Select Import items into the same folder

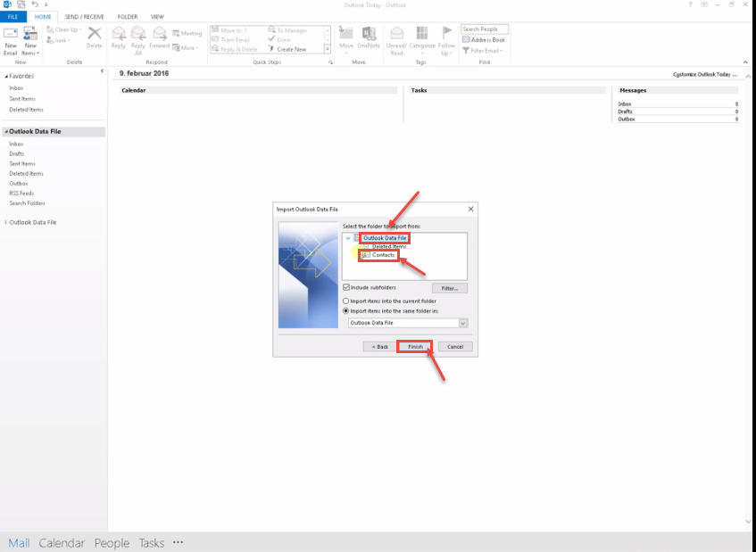(x=345, y=310)
